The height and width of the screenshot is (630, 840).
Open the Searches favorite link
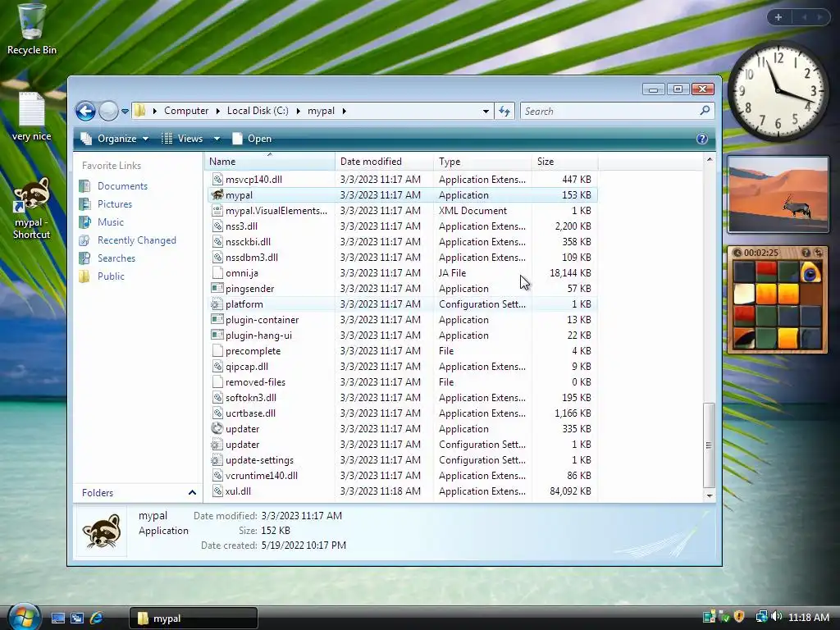(x=116, y=258)
